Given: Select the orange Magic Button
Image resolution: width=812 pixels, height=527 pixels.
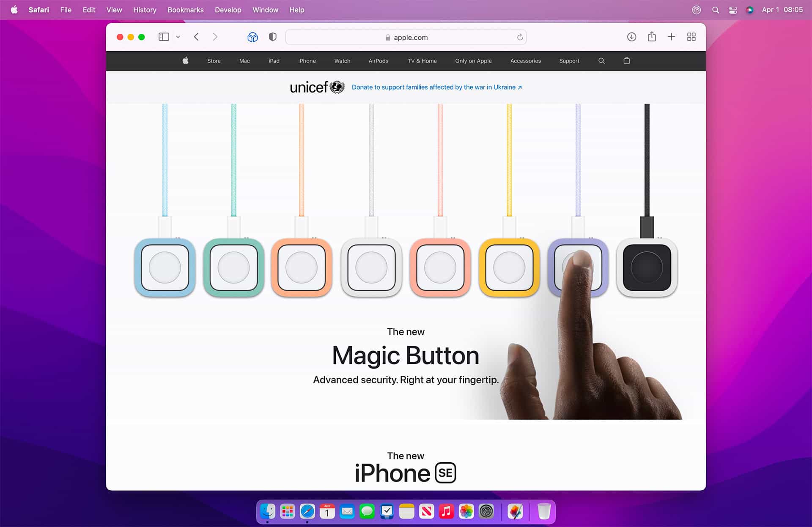Looking at the screenshot, I should pyautogui.click(x=302, y=268).
